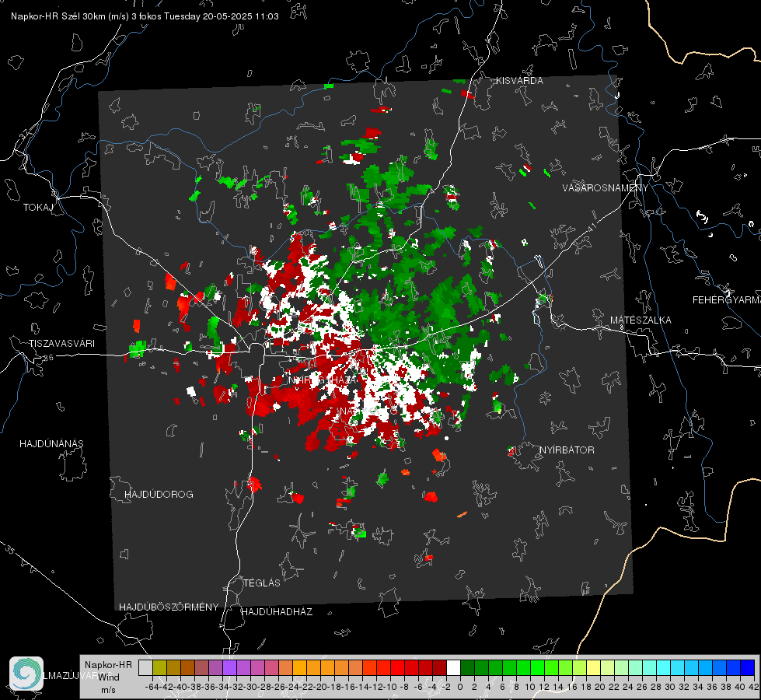Screen dimensions: 761x700
Task: Pick the olive swatch between -64 and -42
Action: [x=159, y=667]
